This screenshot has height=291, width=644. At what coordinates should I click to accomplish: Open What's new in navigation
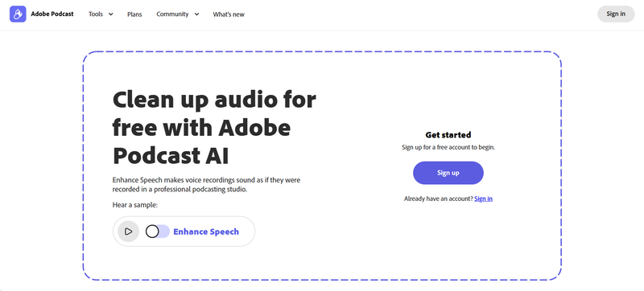point(229,14)
